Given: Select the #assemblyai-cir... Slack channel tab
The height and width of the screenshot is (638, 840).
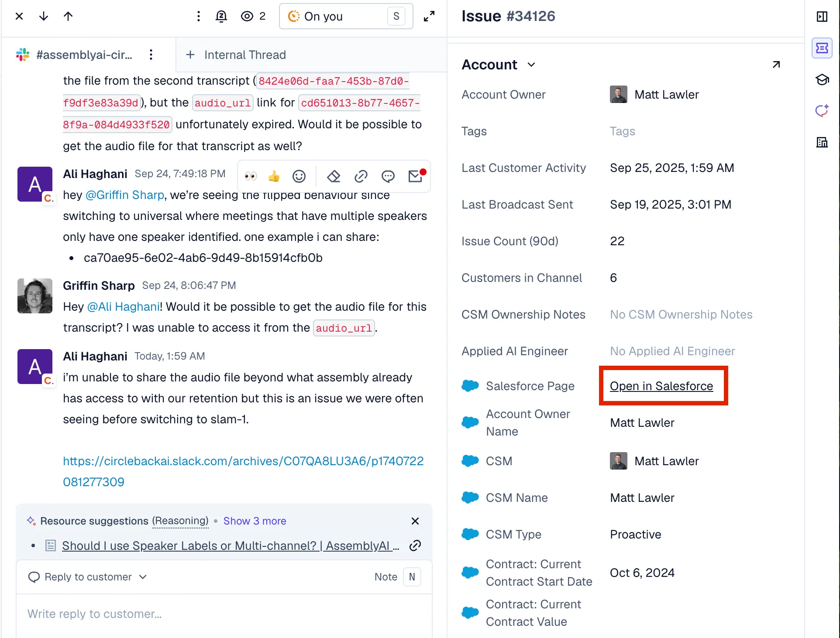Looking at the screenshot, I should click(x=84, y=55).
